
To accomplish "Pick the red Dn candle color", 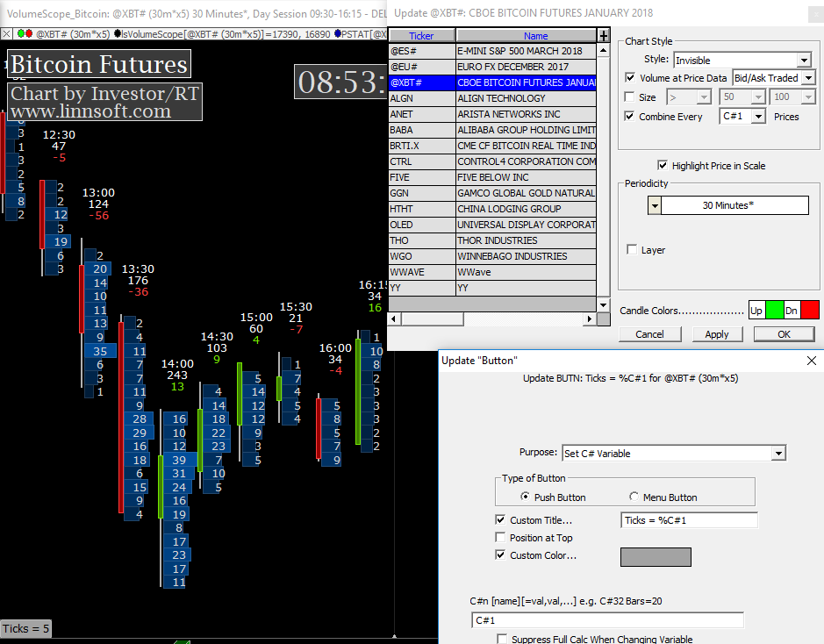I will [x=810, y=310].
